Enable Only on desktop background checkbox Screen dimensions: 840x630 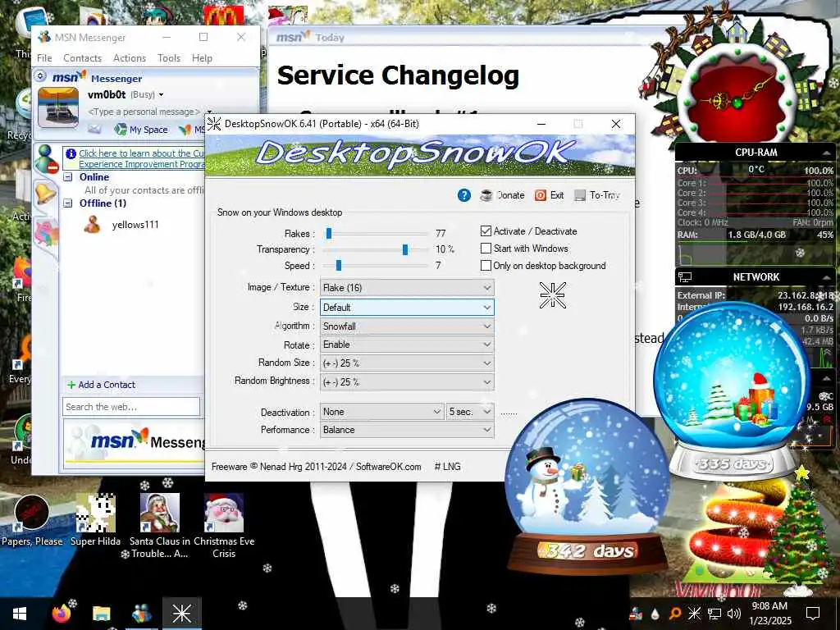click(x=486, y=265)
